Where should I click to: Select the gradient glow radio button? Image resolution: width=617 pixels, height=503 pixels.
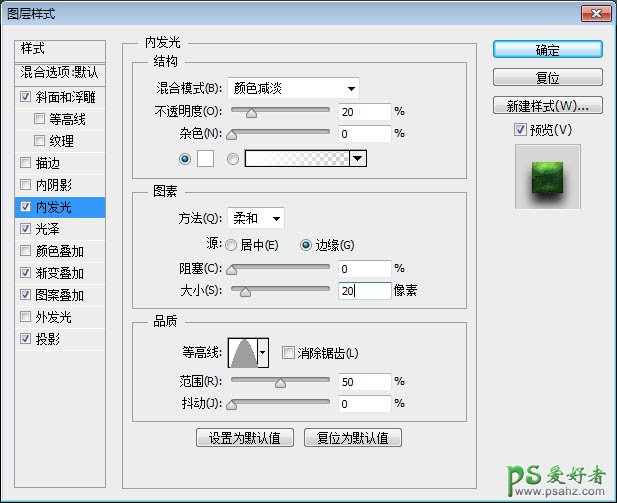click(x=233, y=158)
